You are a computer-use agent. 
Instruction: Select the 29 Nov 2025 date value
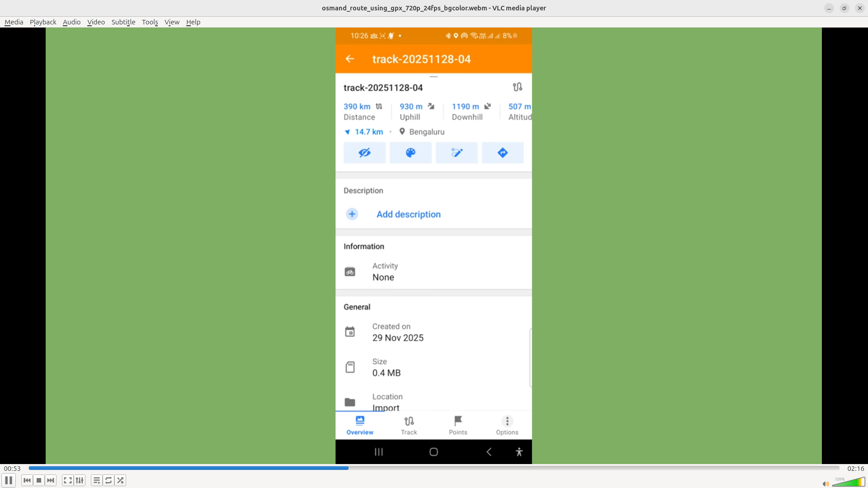click(x=398, y=338)
